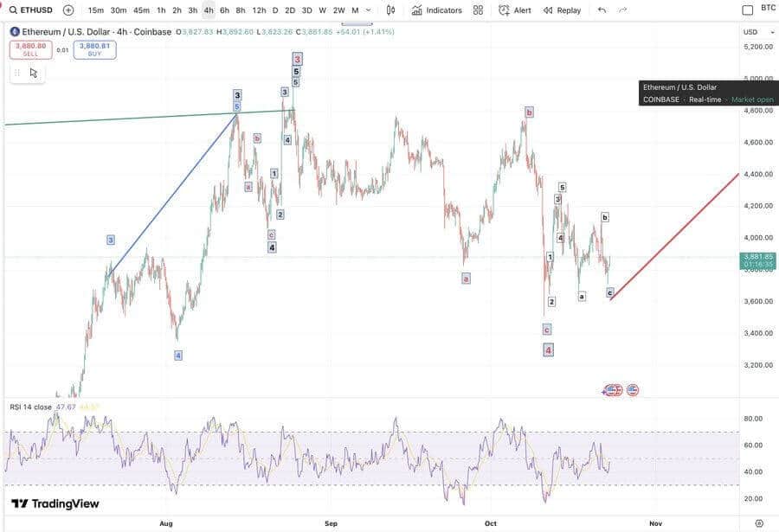Image resolution: width=779 pixels, height=532 pixels.
Task: Click the TradingView logo at bottom left
Action: click(55, 503)
